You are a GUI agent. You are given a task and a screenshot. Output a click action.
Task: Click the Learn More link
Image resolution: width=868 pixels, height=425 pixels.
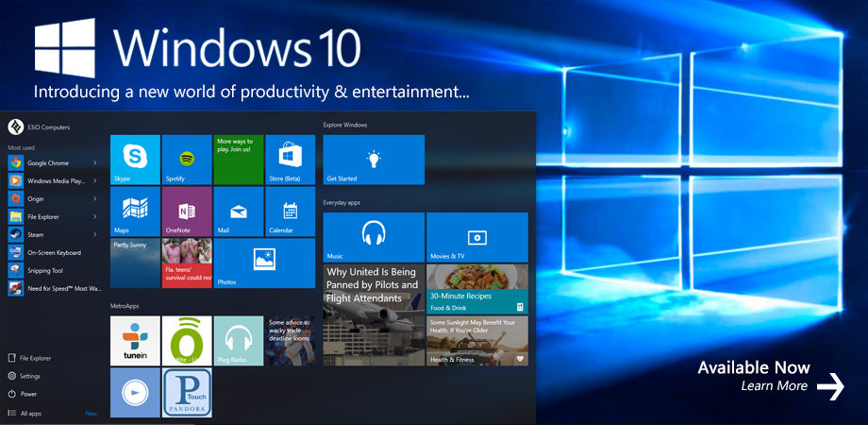774,385
